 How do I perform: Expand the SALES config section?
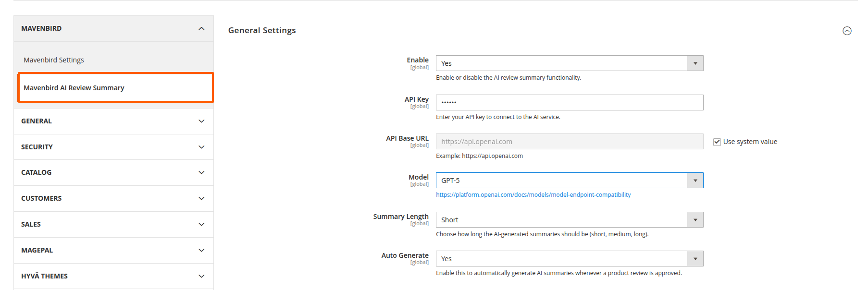[113, 224]
